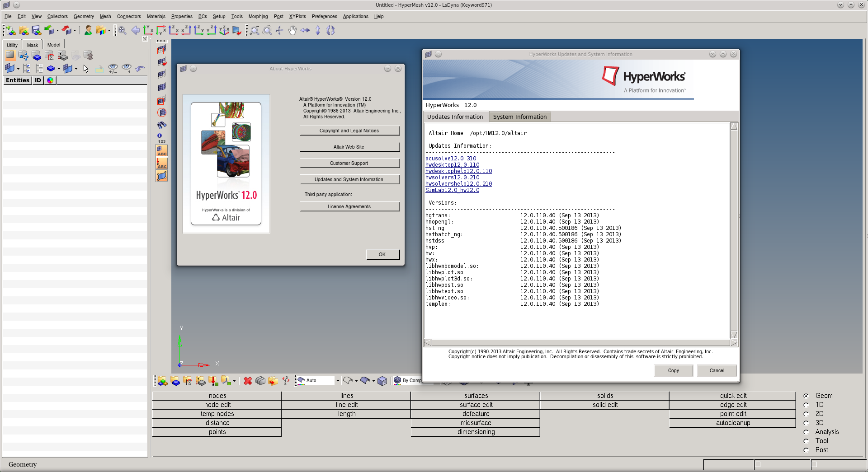
Task: Switch to the System Information tab
Action: click(519, 117)
